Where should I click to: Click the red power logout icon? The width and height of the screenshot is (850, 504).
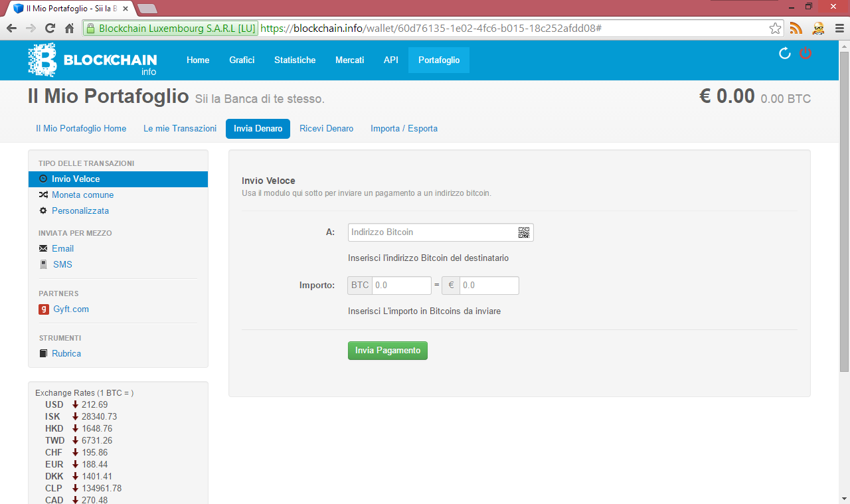(x=806, y=53)
